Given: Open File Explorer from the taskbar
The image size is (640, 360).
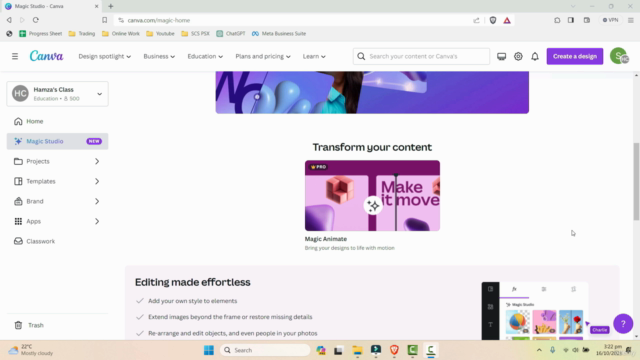Looking at the screenshot, I should [x=358, y=350].
